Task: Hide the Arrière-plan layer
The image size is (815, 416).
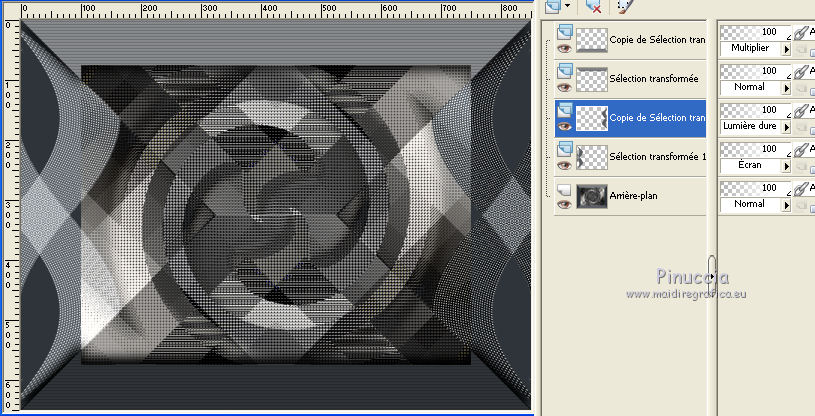Action: point(564,204)
